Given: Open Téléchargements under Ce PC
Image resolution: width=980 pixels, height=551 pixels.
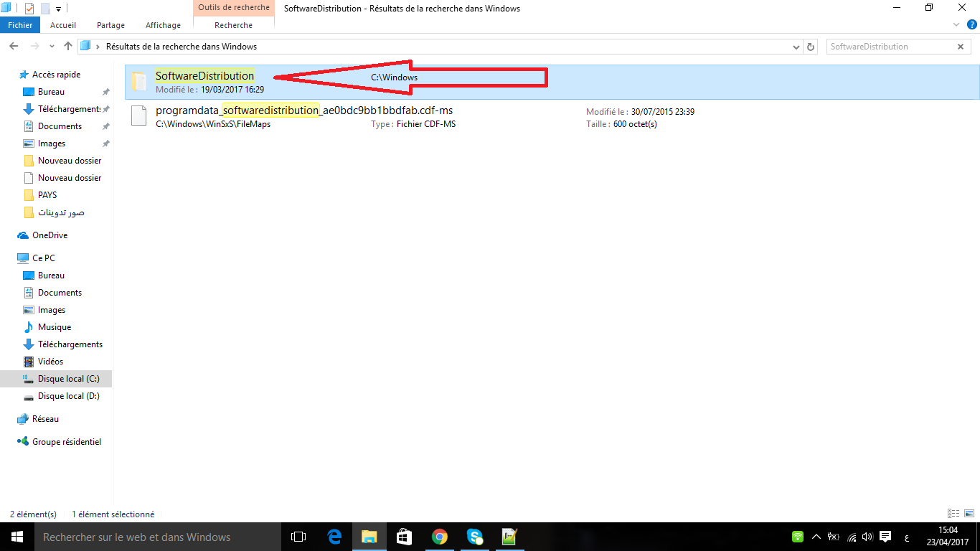Looking at the screenshot, I should tap(70, 344).
